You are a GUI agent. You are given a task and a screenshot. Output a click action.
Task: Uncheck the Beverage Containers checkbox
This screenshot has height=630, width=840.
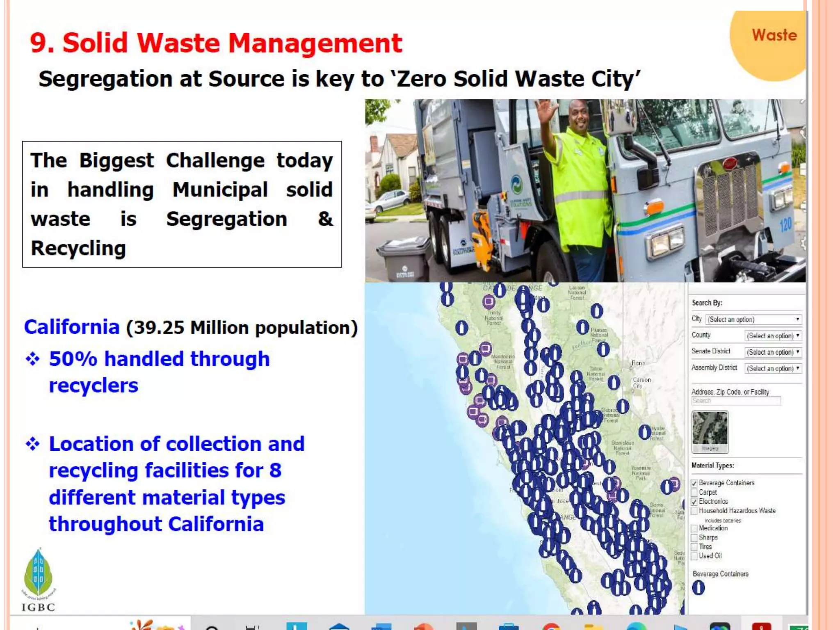(694, 483)
